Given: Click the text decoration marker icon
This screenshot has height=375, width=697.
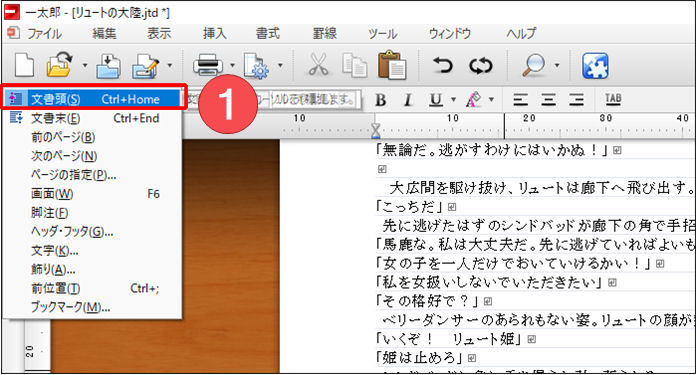Looking at the screenshot, I should 474,100.
